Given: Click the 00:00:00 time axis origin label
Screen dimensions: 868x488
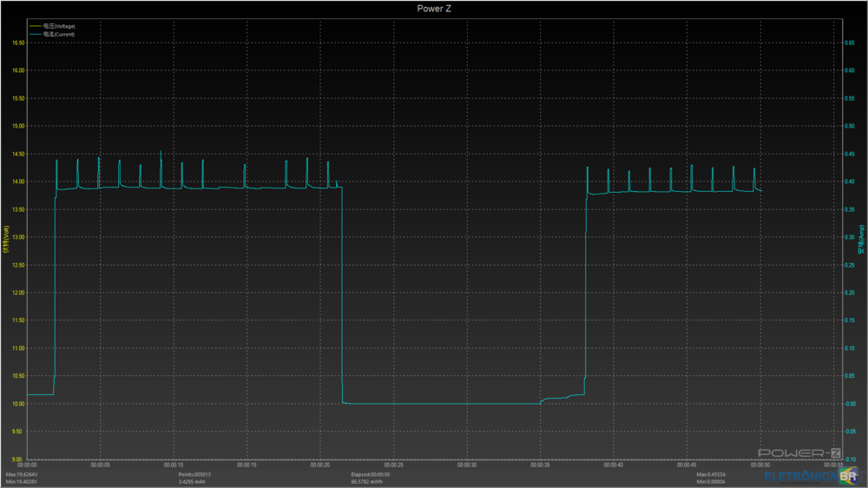Looking at the screenshot, I should point(28,465).
